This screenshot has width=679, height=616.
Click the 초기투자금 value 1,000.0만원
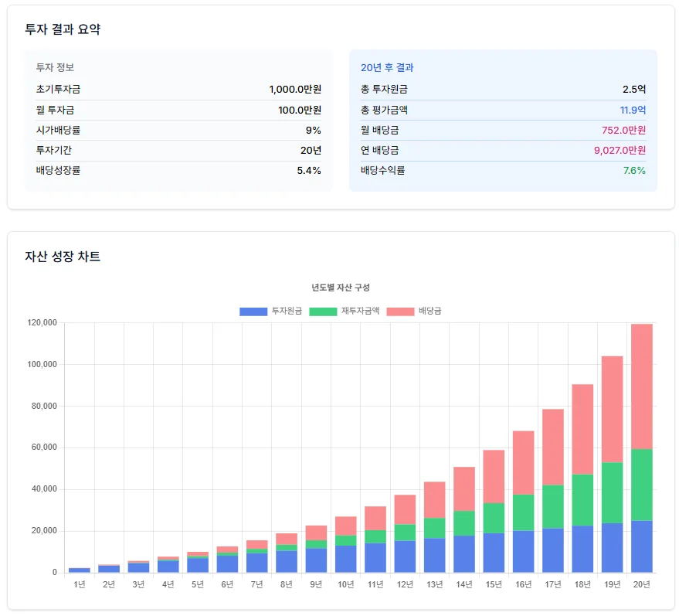(x=295, y=90)
